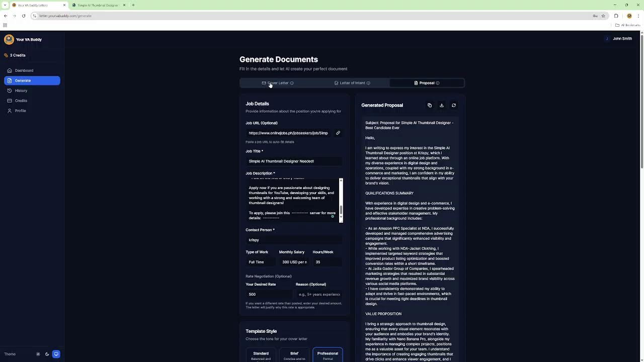
Task: Open new browser tab with plus
Action: [133, 5]
